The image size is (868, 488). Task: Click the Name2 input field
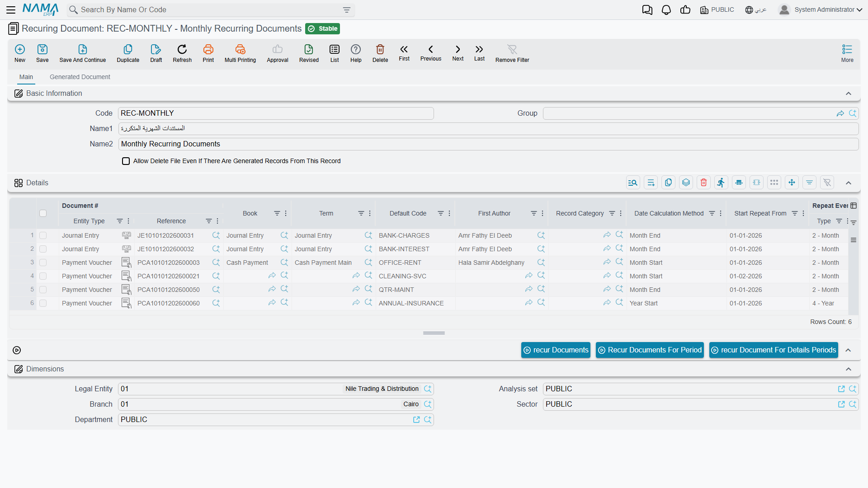click(x=488, y=144)
